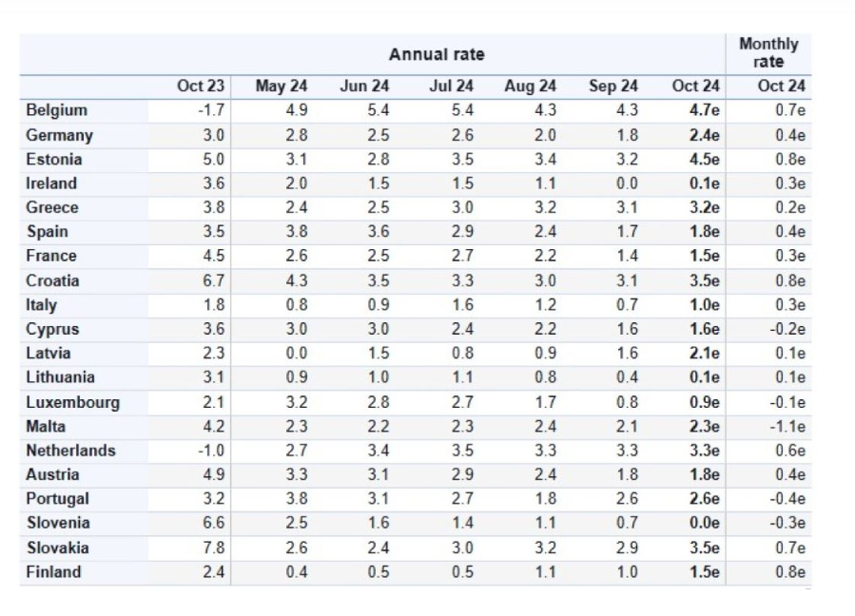Click Latvia's May 24 value 0.0
The width and height of the screenshot is (855, 616).
coord(296,354)
